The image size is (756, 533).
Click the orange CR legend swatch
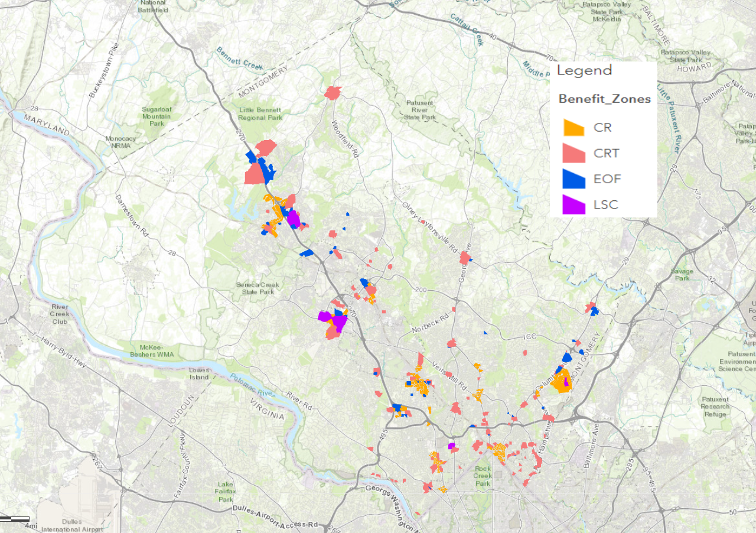pos(573,127)
